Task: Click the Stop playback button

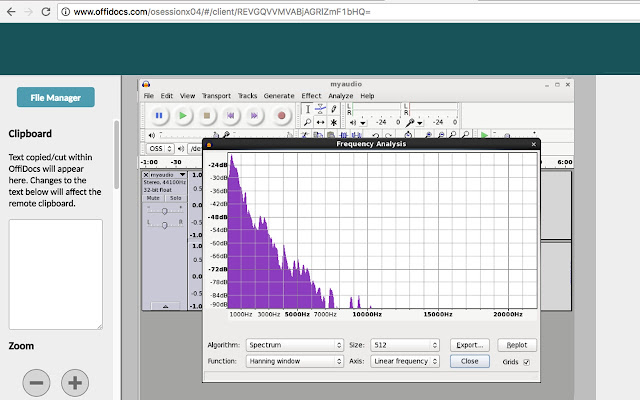Action: pyautogui.click(x=207, y=116)
